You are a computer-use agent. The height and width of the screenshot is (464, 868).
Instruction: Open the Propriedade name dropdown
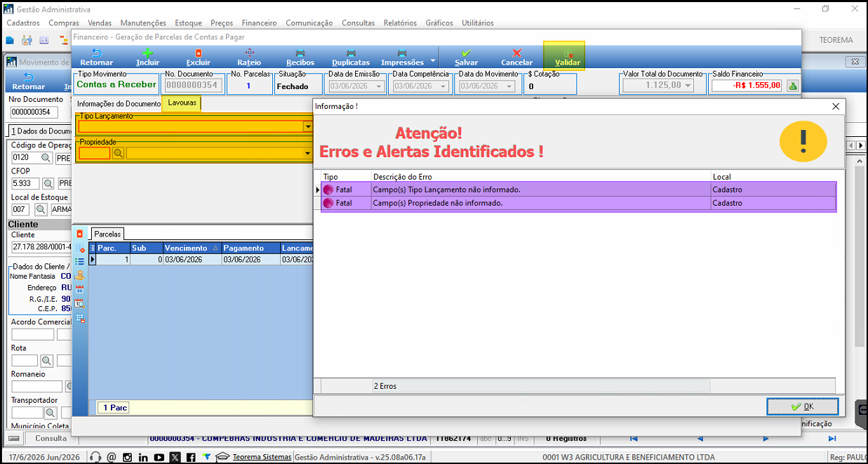click(x=307, y=153)
